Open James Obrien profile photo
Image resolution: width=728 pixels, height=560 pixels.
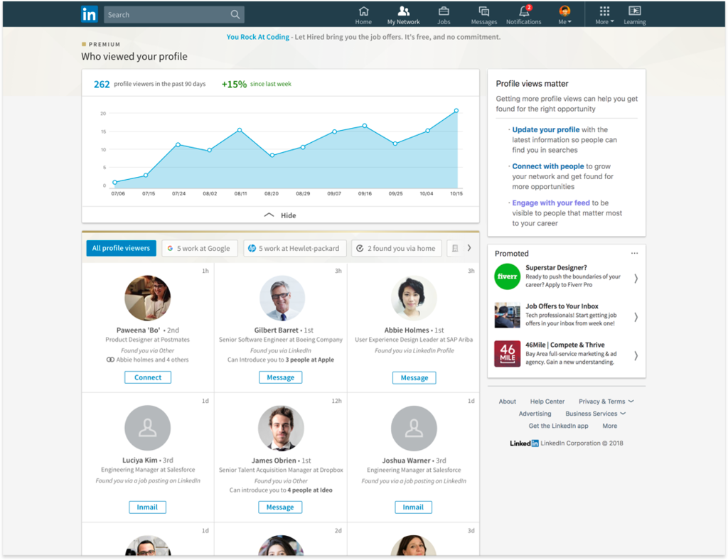281,428
